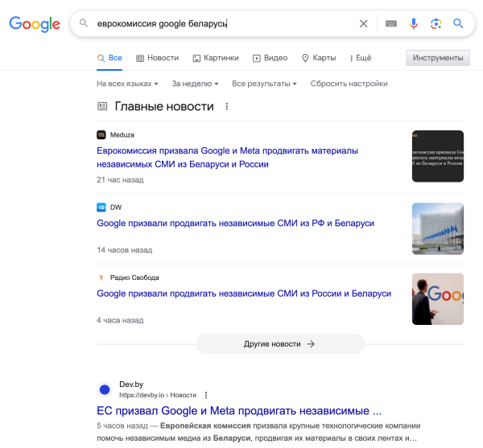483x448 pixels.
Task: Open the Ещё more menu
Action: pos(361,58)
